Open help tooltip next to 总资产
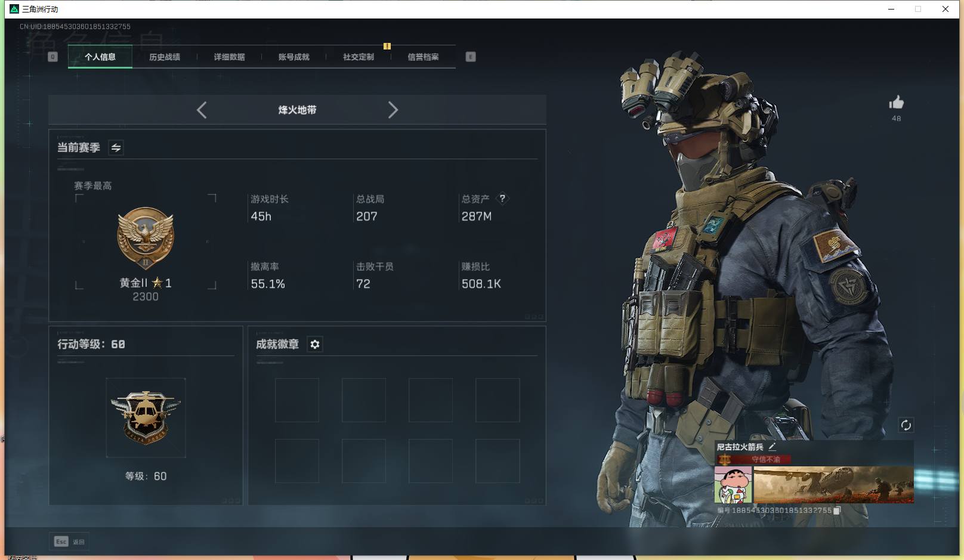964x560 pixels. pos(502,198)
